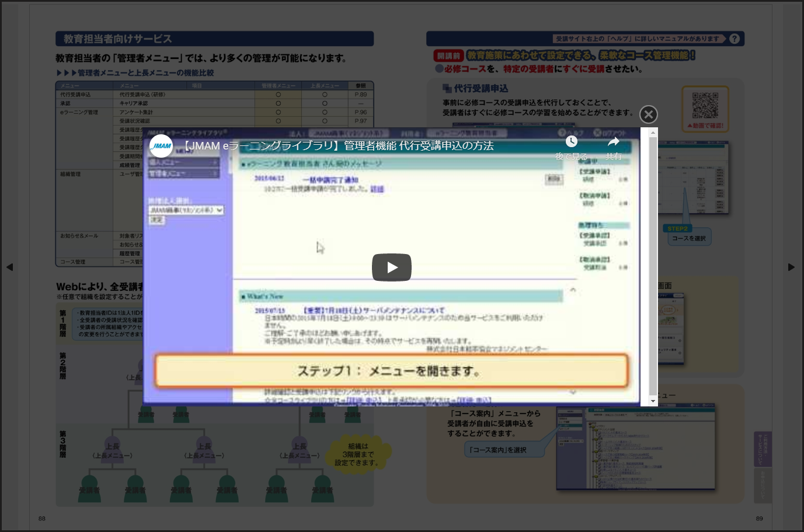804x532 pixels.
Task: Click the コースを選択 step label
Action: click(689, 238)
